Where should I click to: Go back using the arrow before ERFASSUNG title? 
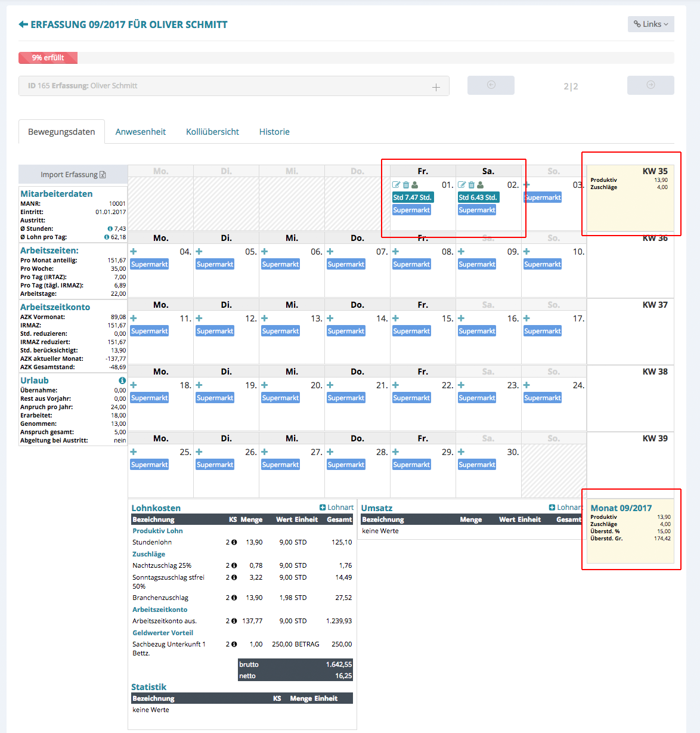click(23, 24)
